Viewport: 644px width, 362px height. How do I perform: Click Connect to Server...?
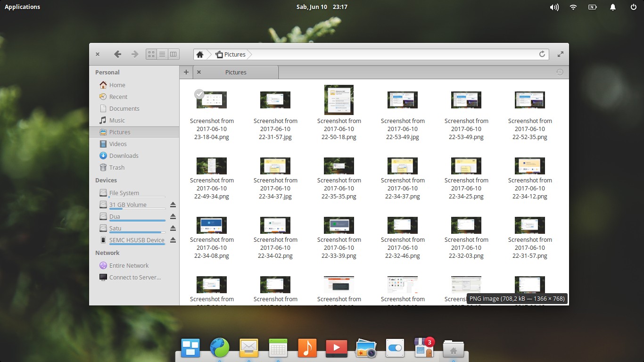click(x=133, y=277)
